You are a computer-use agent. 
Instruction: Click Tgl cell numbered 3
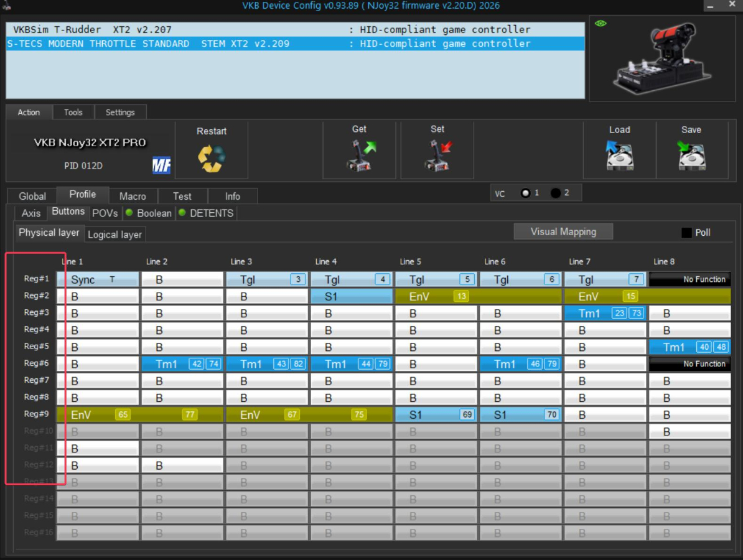tap(267, 279)
